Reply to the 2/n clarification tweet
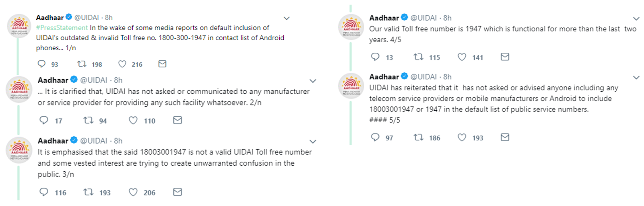Viewport: 644px width, 206px height. tap(44, 120)
